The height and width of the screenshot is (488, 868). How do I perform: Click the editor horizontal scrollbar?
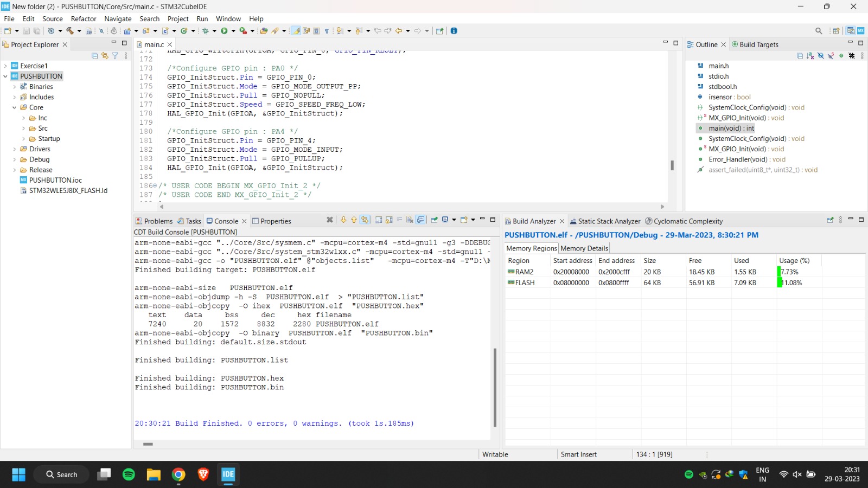[411, 207]
